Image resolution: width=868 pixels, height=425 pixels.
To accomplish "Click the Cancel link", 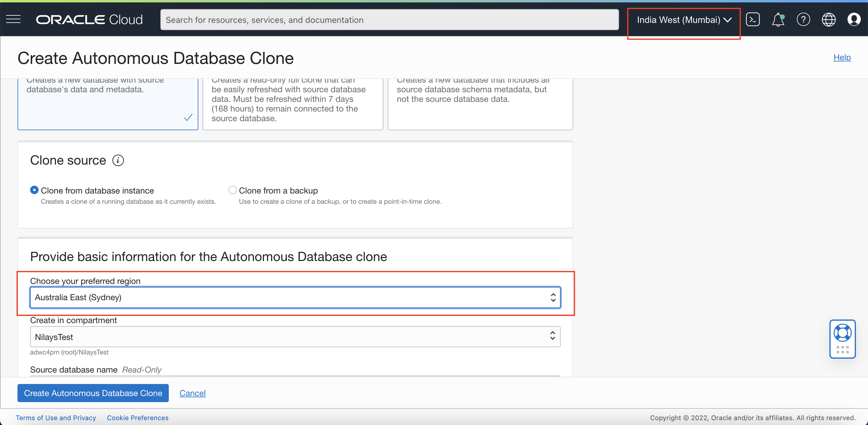I will [192, 393].
